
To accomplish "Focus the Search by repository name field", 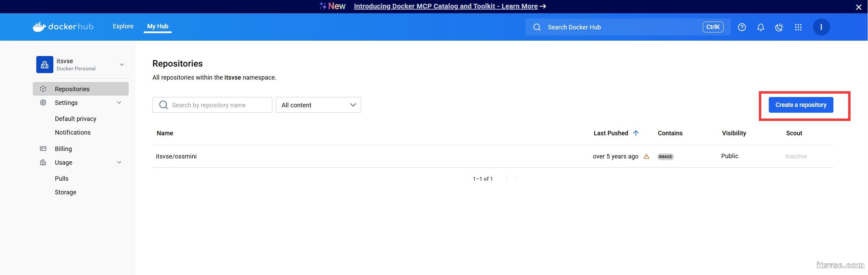I will coord(212,105).
